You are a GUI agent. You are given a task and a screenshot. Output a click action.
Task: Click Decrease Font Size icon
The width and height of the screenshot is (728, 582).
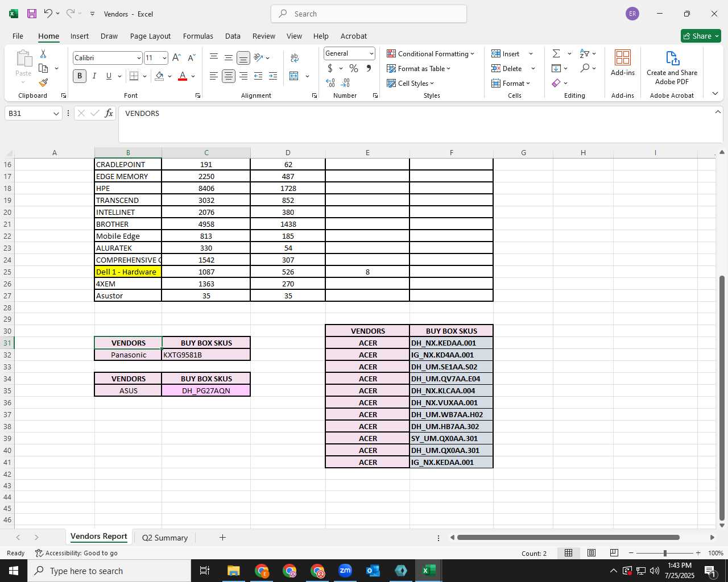192,57
